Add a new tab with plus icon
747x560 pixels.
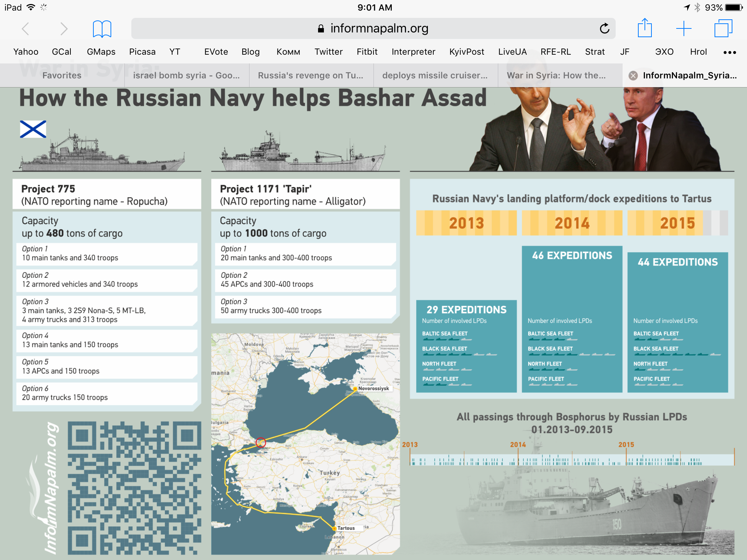[684, 28]
